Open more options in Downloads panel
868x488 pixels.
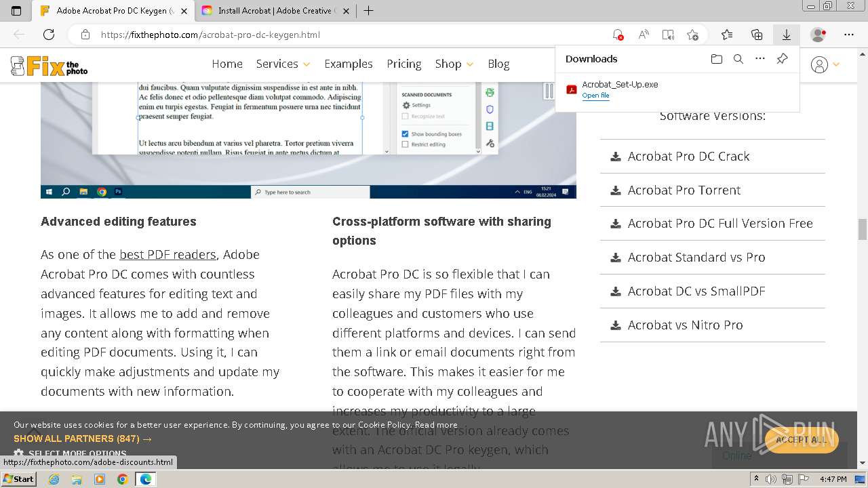[x=760, y=59]
